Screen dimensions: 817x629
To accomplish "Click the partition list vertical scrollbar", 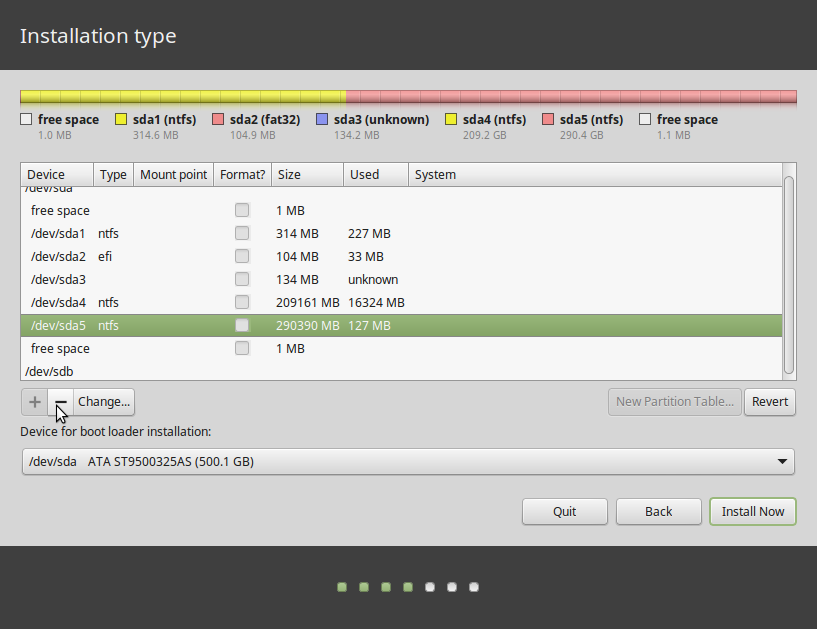I will pyautogui.click(x=789, y=272).
